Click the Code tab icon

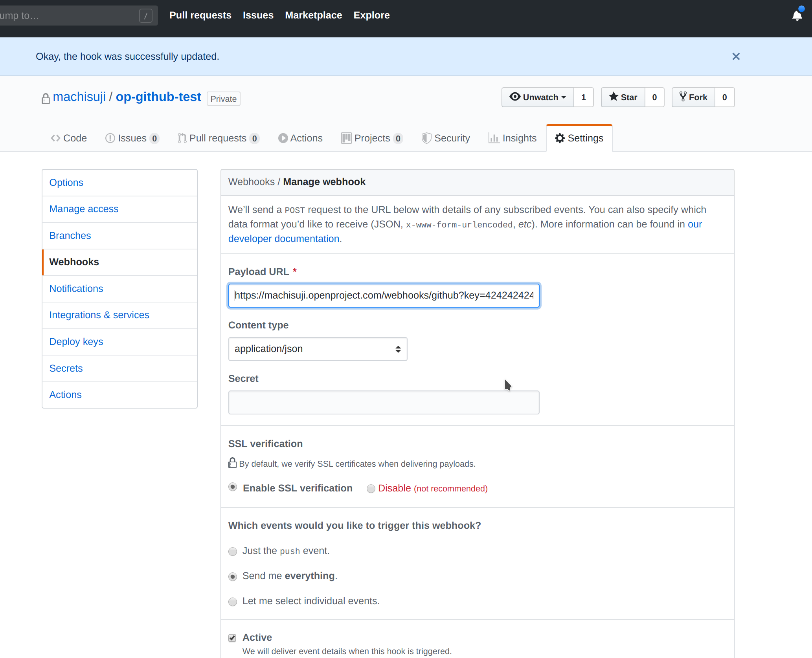[x=56, y=138]
